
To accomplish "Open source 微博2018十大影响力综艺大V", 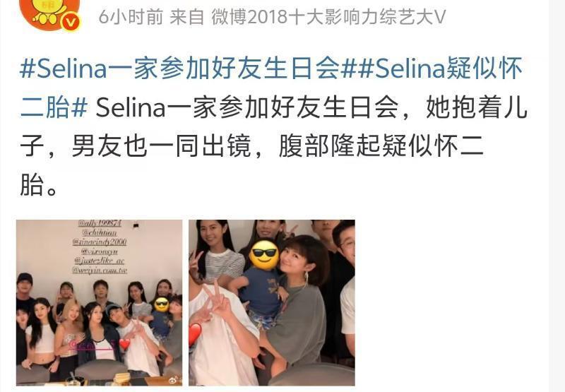I will coord(328,16).
